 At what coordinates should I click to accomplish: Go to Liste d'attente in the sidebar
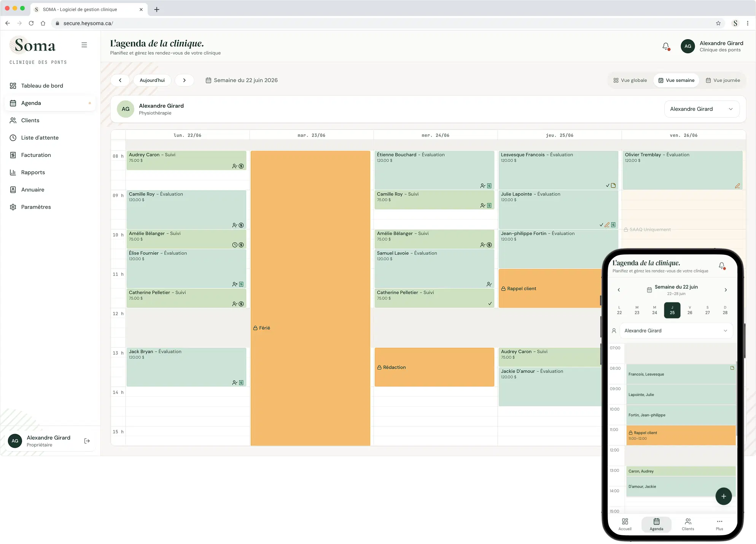49,138
